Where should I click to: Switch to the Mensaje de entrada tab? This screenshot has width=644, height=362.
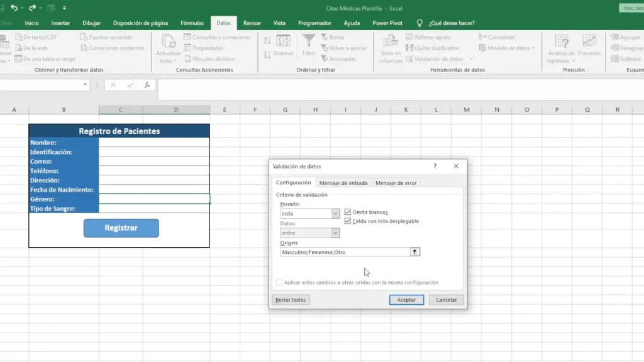point(343,183)
